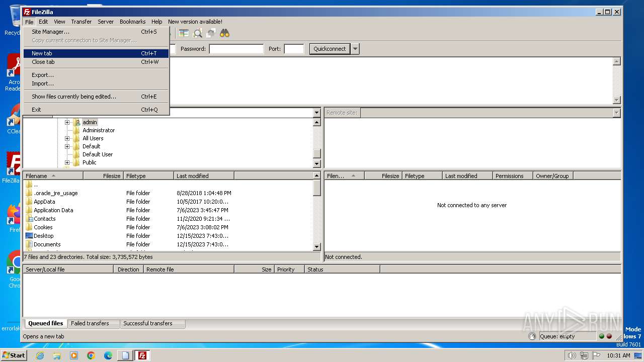This screenshot has width=644, height=362.
Task: Open the Help menu
Action: click(x=157, y=22)
